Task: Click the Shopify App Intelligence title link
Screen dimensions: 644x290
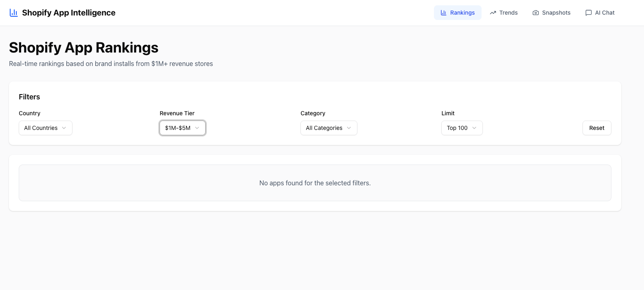Action: tap(68, 13)
